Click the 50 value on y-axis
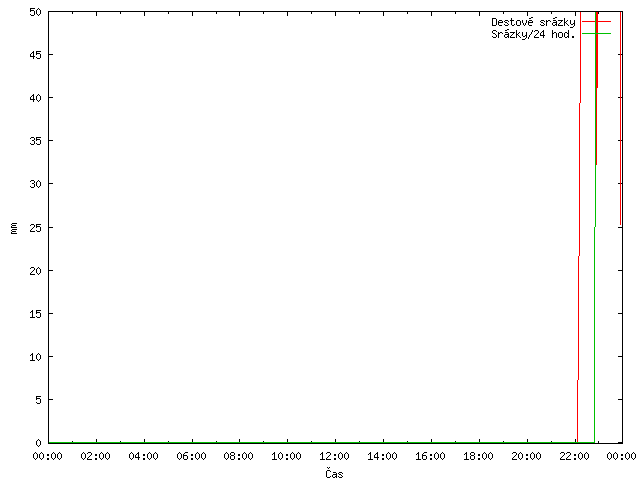 (x=36, y=12)
